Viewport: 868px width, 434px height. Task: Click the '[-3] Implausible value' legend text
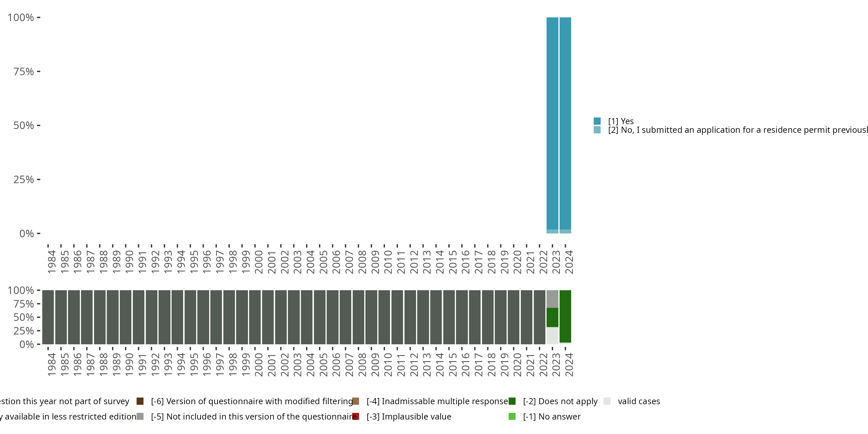point(409,416)
